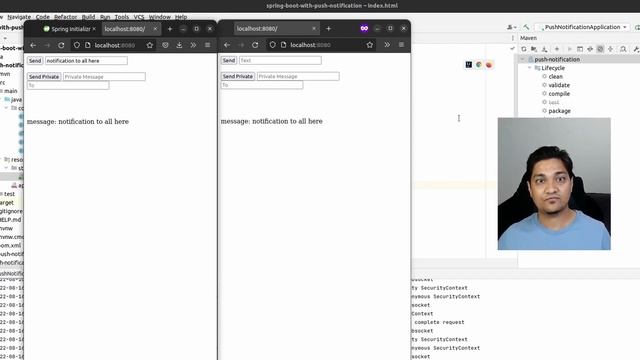Select localhost:8080 tab in left browser
Viewport: 640px width, 360px height.
(x=130, y=29)
